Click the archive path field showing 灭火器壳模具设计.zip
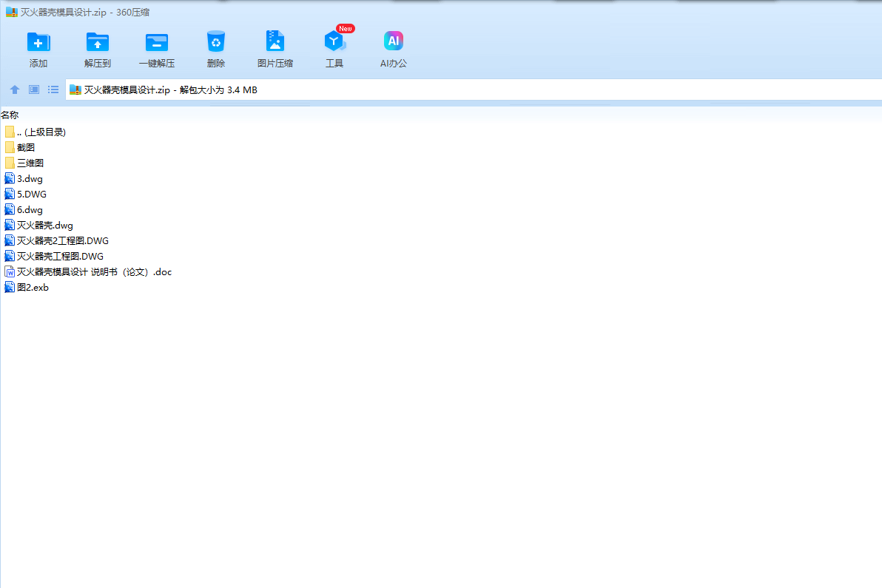This screenshot has width=882, height=588. (474, 90)
